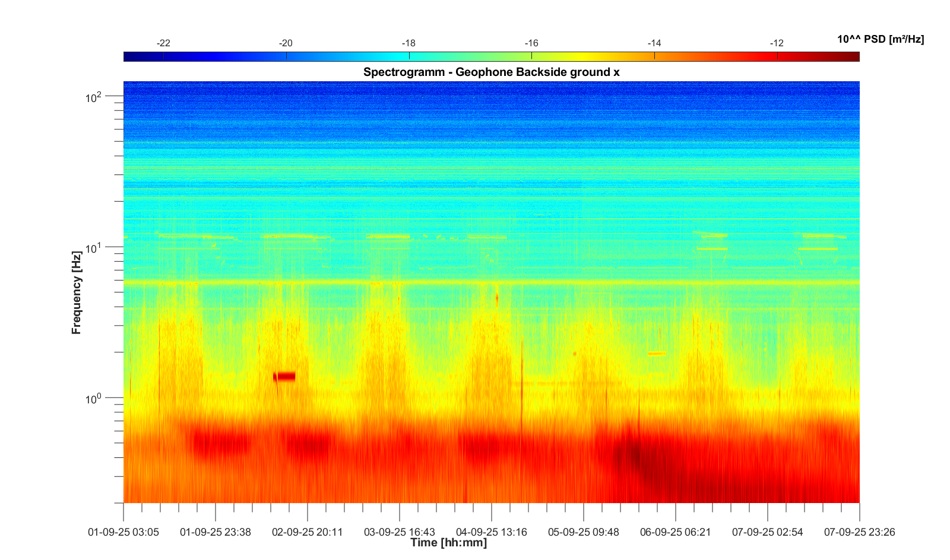This screenshot has width=950, height=560.
Task: Click the 02-09-25 20:11 time label
Action: tap(308, 532)
